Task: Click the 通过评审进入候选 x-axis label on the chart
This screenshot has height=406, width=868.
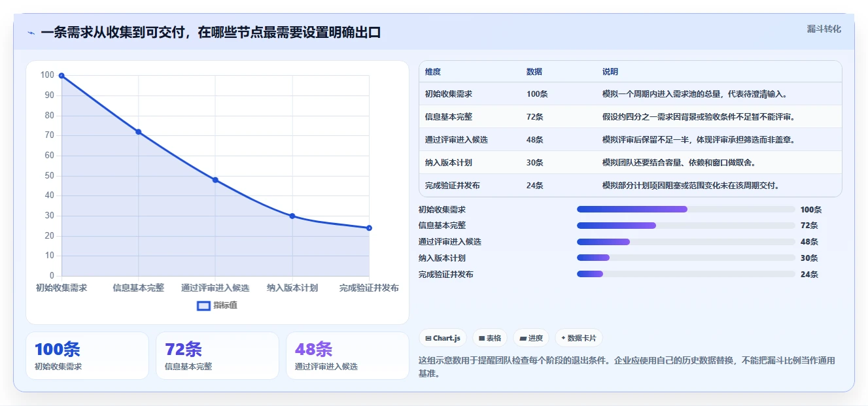Action: (215, 288)
